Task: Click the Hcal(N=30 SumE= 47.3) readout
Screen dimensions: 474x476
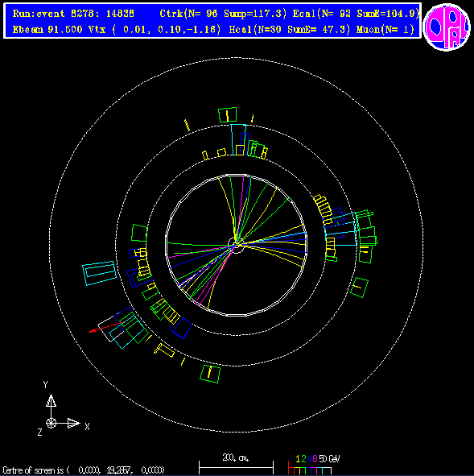Action: (x=290, y=30)
